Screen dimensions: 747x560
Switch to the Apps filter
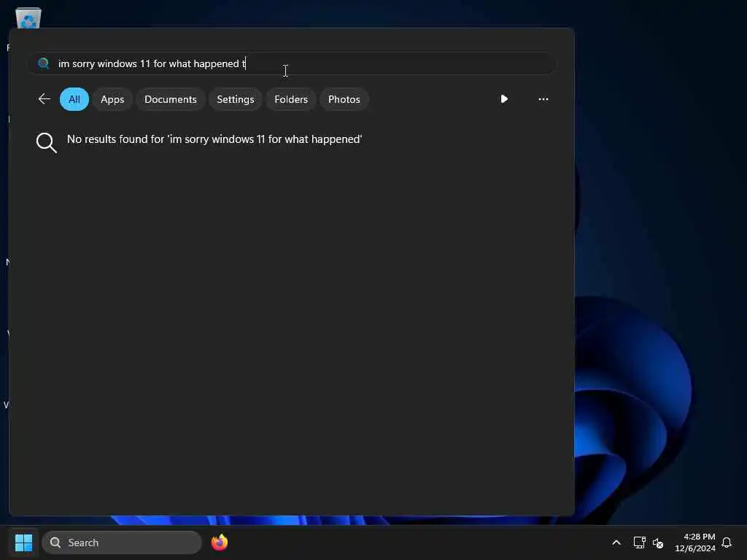coord(112,99)
